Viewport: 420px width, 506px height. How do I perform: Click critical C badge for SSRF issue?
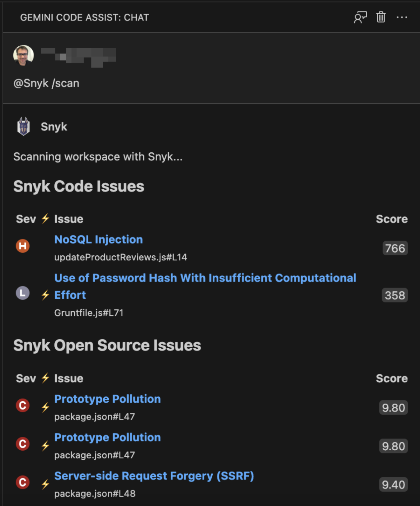click(23, 482)
